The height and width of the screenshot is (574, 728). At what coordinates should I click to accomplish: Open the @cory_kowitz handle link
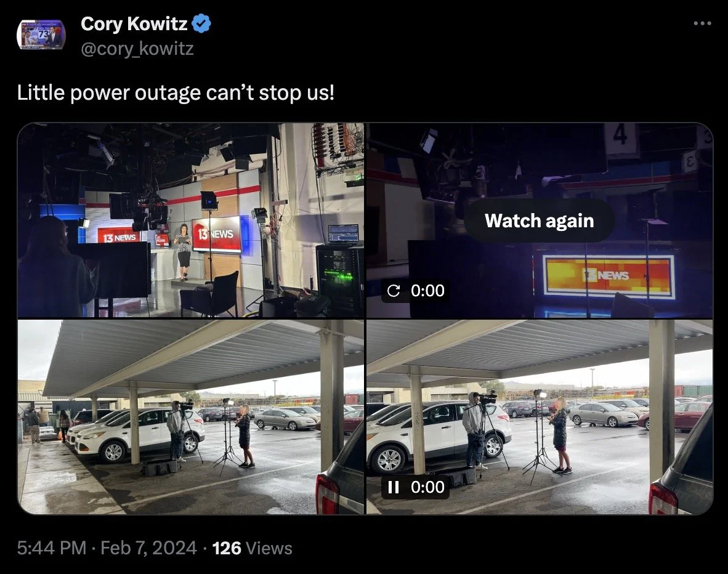(137, 48)
